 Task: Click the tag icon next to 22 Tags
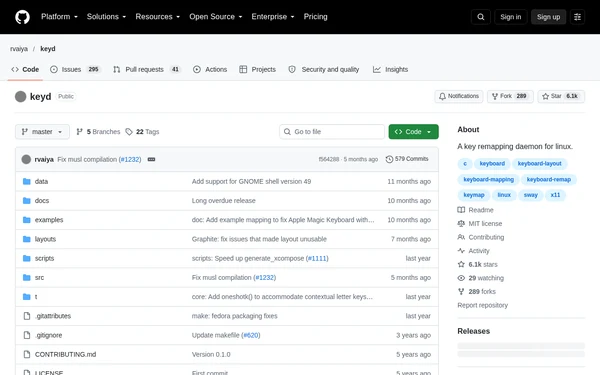coord(129,132)
